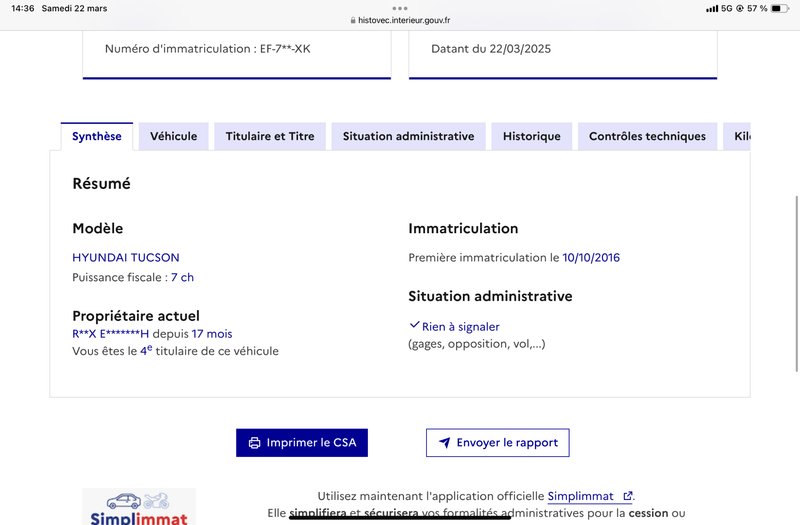800x525 pixels.
Task: Switch to the Historique tab
Action: (x=532, y=136)
